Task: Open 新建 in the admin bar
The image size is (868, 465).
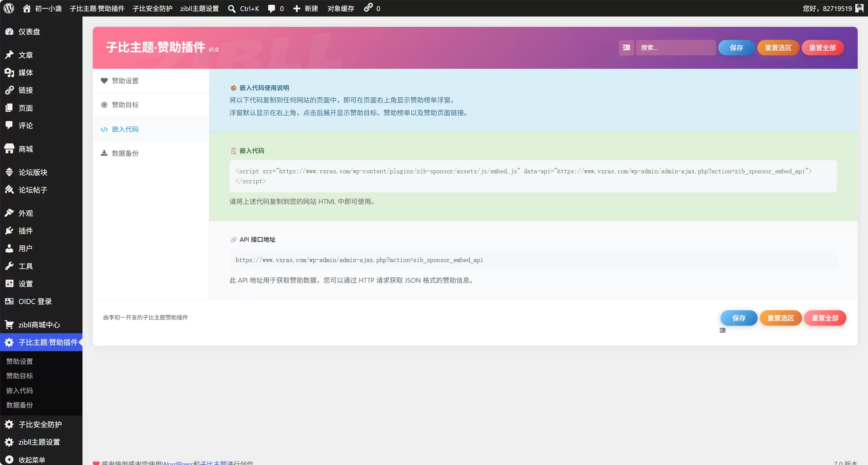Action: pos(305,8)
